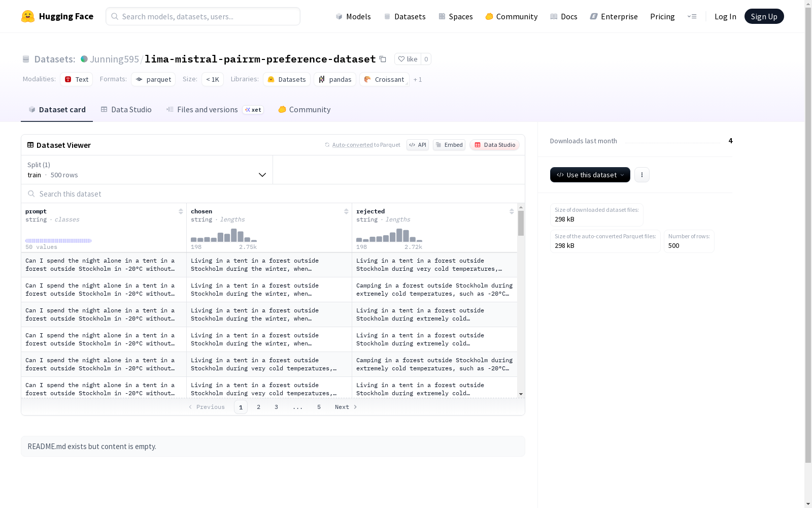Open Community in the top navigation
812x508 pixels.
pos(512,16)
